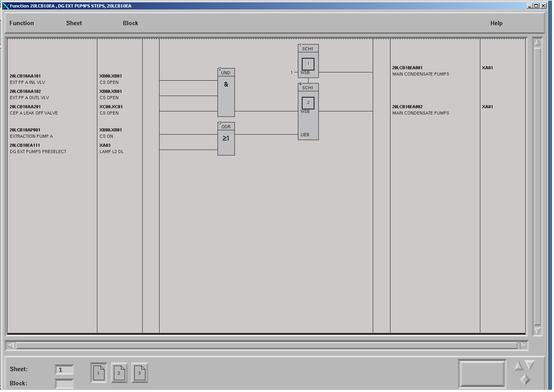Open the Function menu
554x392 pixels.
[22, 23]
